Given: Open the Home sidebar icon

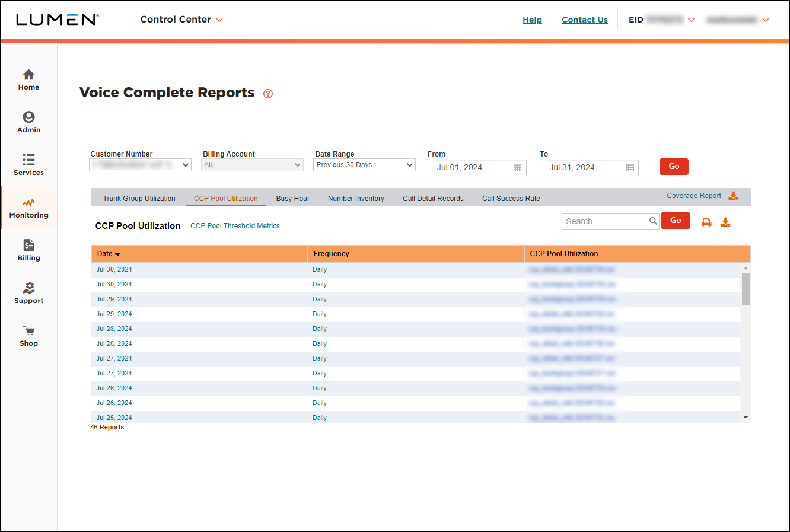Looking at the screenshot, I should click(x=28, y=76).
